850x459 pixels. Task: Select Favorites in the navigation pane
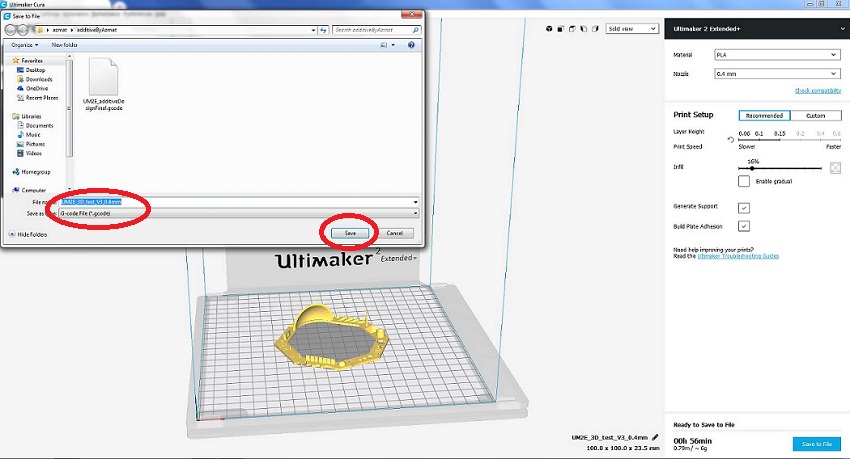point(27,61)
